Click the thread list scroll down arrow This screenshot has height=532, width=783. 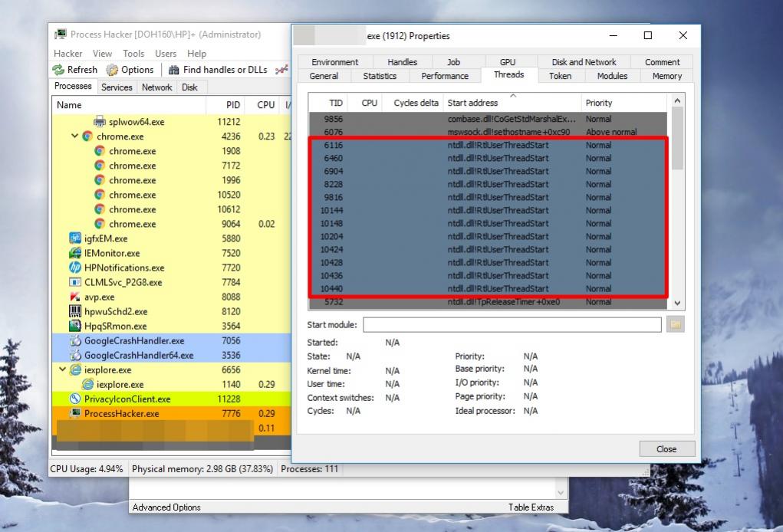coord(677,303)
